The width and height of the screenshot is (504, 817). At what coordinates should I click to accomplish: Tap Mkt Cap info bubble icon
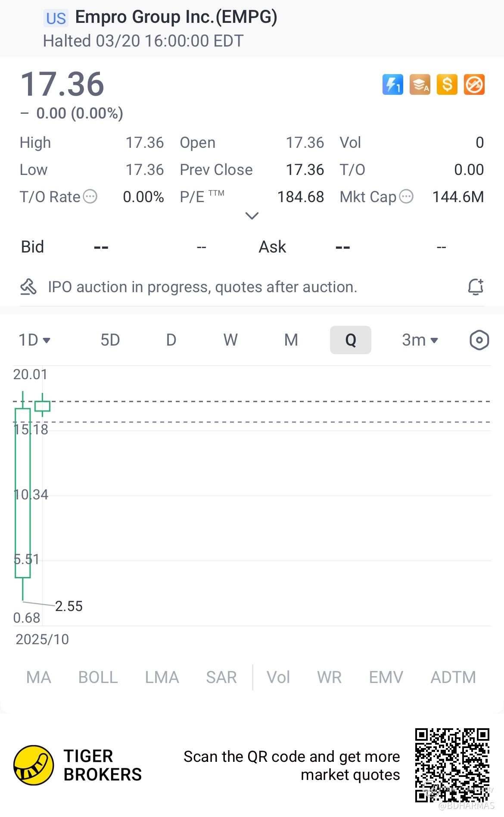406,197
